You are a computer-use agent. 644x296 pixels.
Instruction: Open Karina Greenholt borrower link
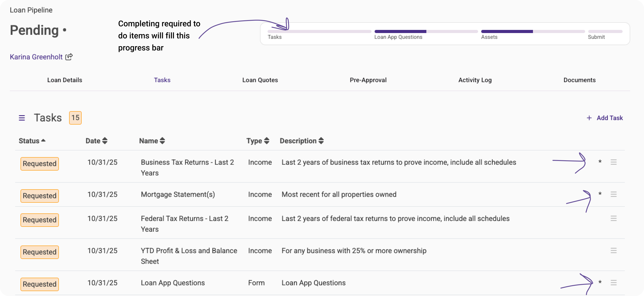(x=36, y=57)
